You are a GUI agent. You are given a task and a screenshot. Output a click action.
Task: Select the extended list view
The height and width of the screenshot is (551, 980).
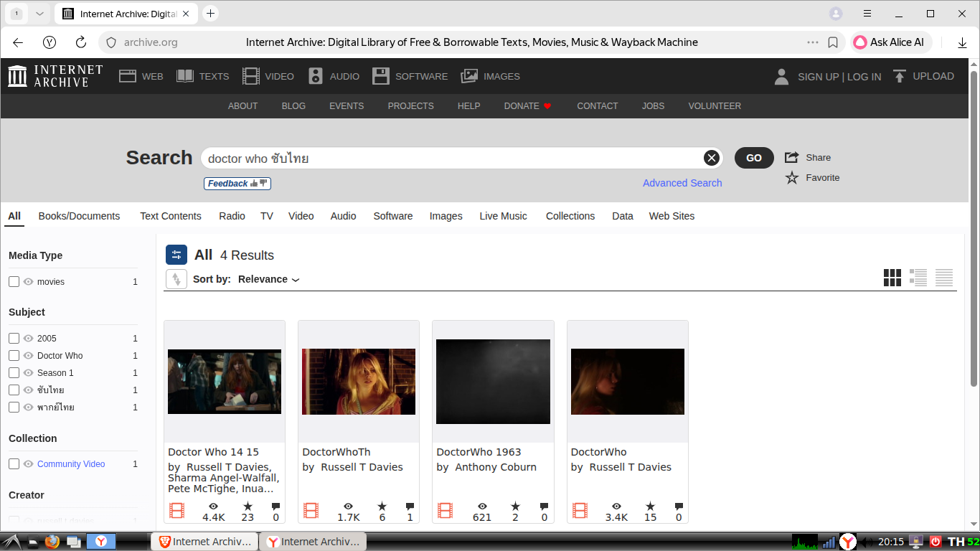pos(918,278)
